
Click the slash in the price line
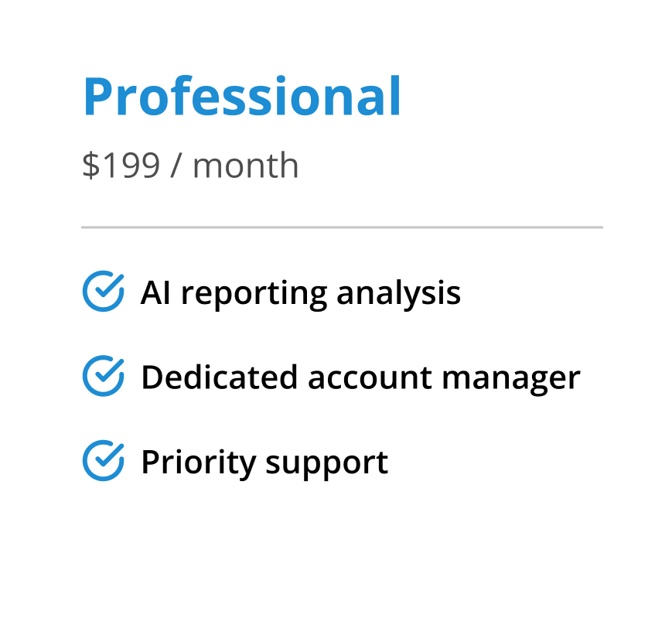pyautogui.click(x=176, y=166)
